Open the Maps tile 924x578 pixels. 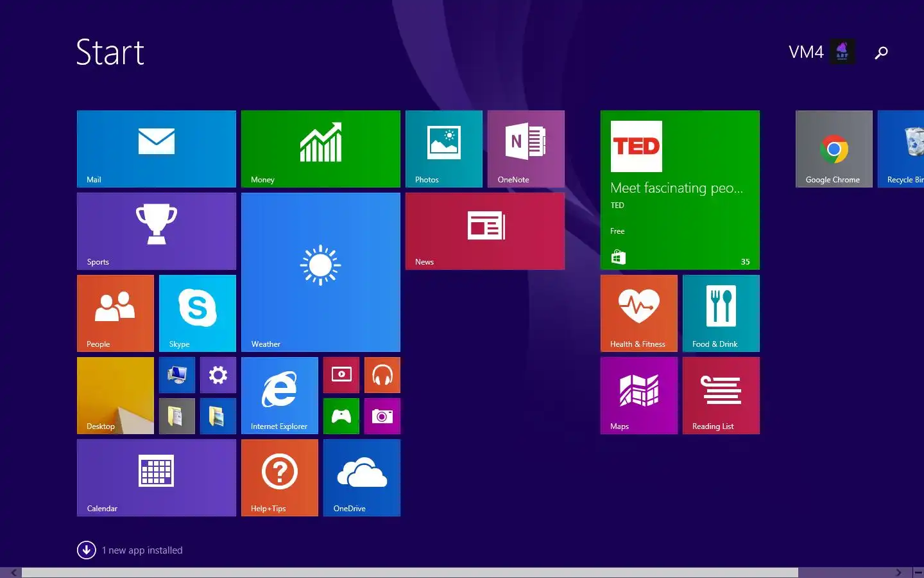pyautogui.click(x=639, y=396)
